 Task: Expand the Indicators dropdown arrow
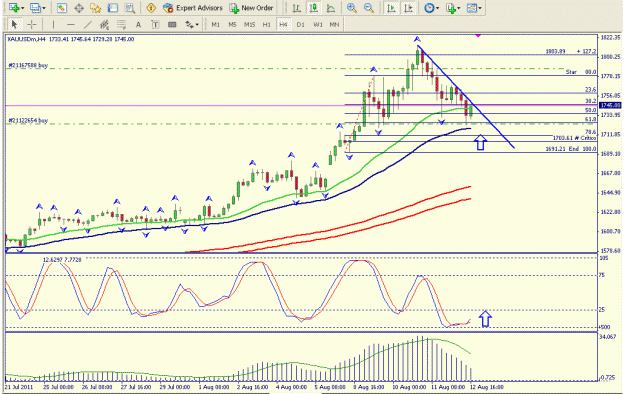[x=459, y=8]
